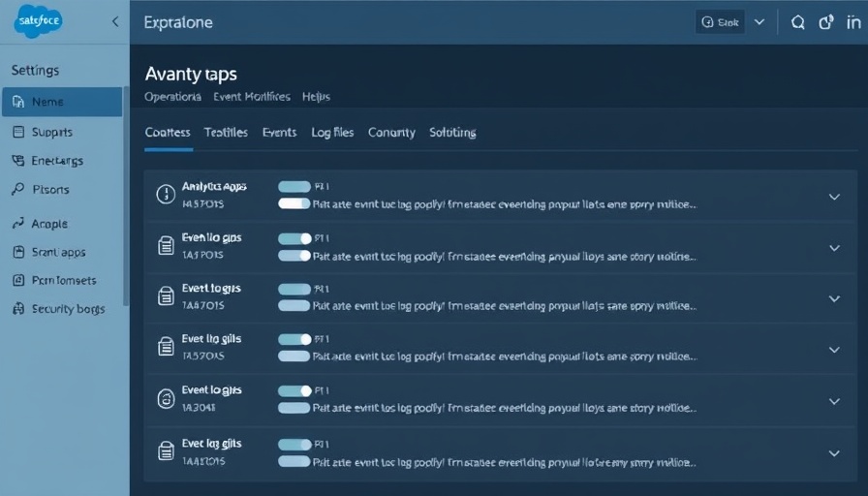Toggle the upper switch in Analytic apps row

pyautogui.click(x=294, y=186)
